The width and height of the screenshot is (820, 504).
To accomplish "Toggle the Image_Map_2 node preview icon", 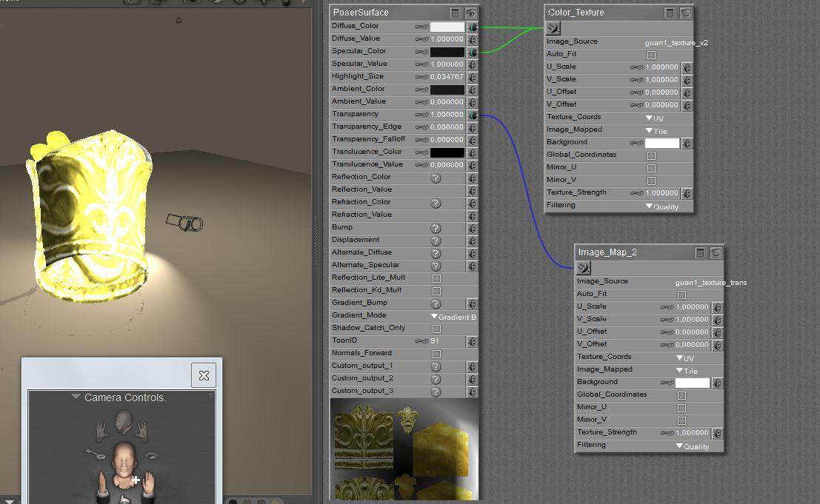I will tap(716, 252).
